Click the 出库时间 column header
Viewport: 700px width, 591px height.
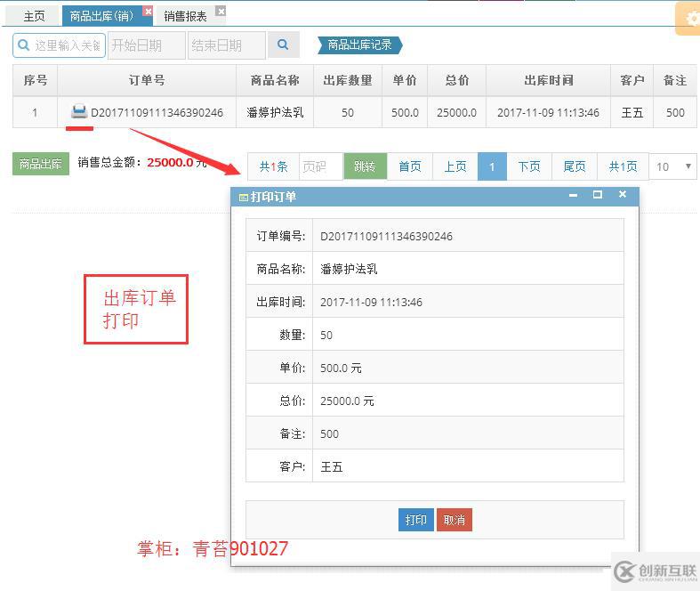tap(549, 80)
